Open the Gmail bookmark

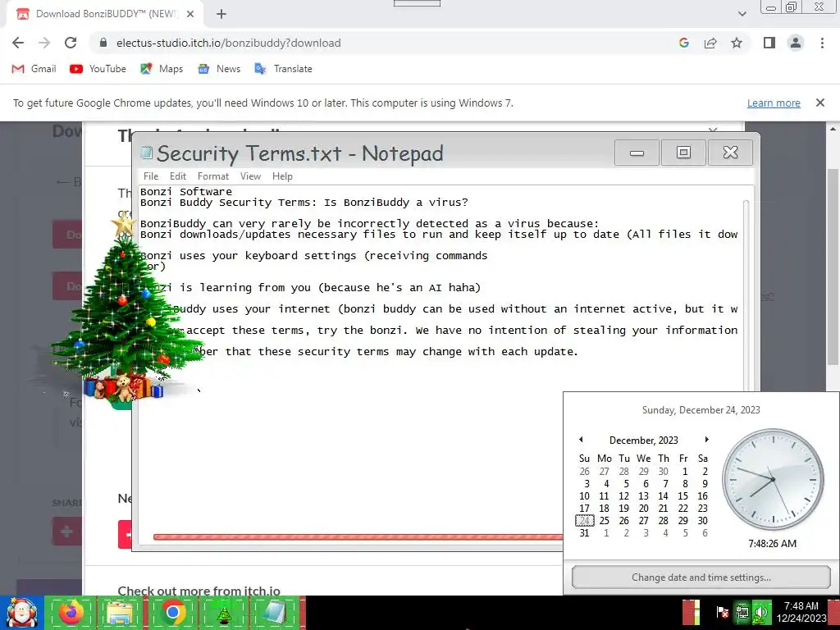click(x=34, y=69)
